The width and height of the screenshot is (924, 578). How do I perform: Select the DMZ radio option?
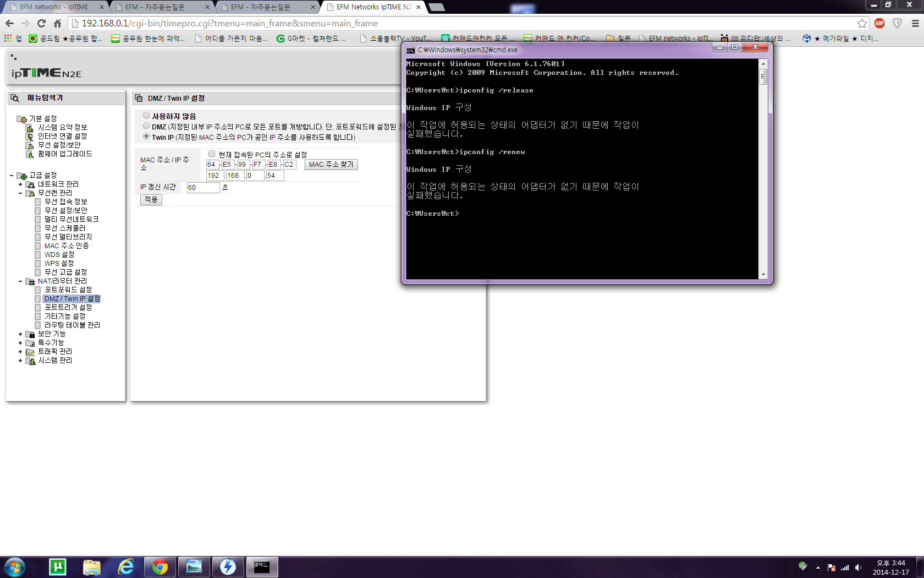tap(146, 126)
